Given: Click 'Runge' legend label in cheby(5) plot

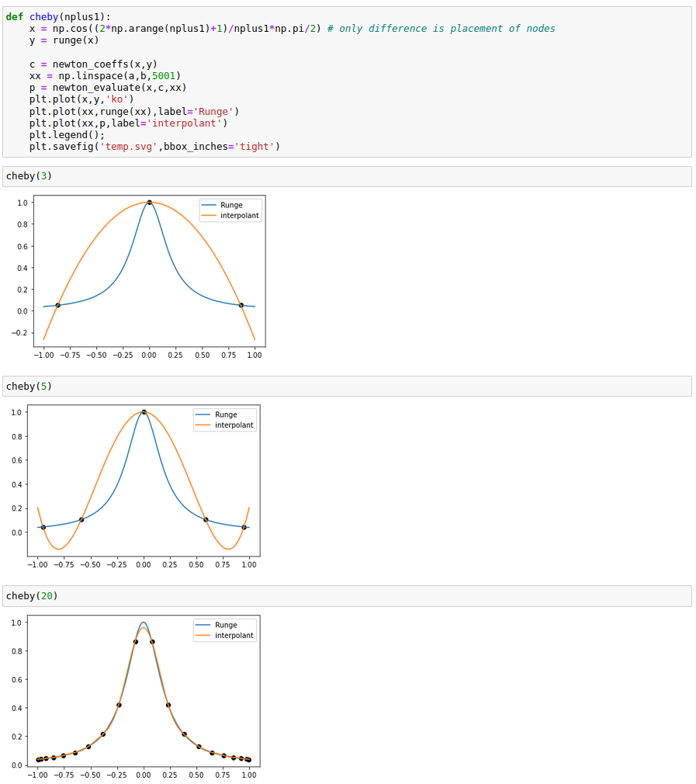Looking at the screenshot, I should click(226, 415).
